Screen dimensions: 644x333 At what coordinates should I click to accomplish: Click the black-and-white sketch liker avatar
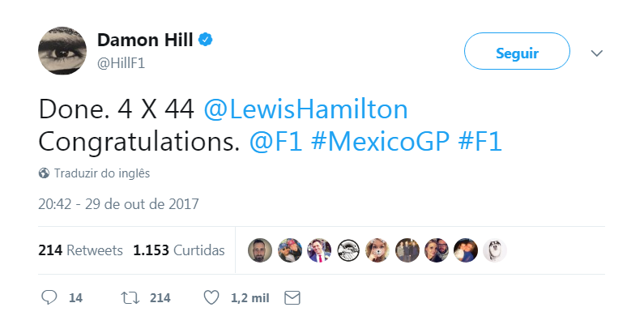click(348, 250)
